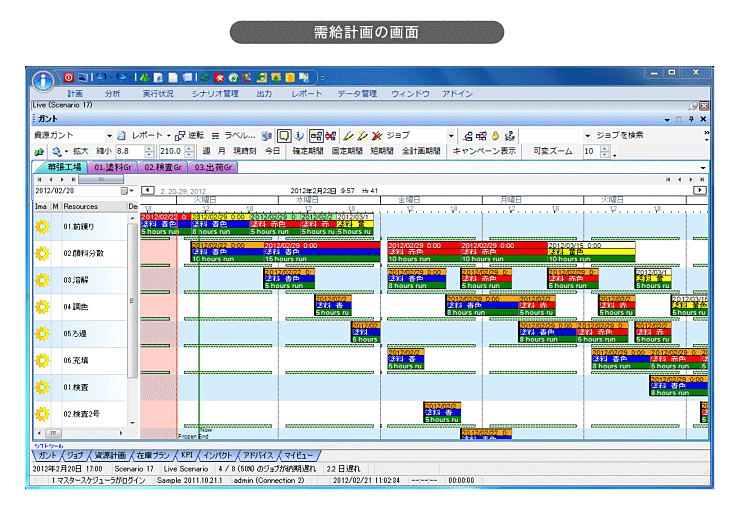Click the globe icon next to ラベル

(x=266, y=135)
